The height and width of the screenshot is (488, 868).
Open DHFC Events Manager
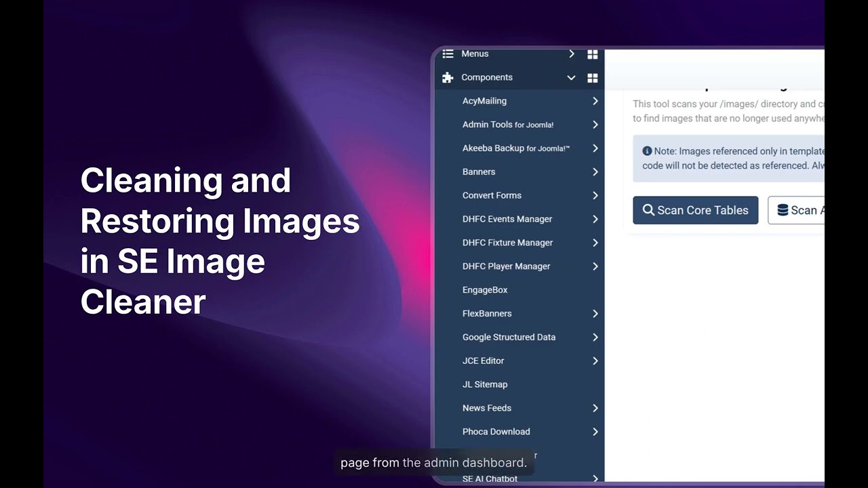507,219
